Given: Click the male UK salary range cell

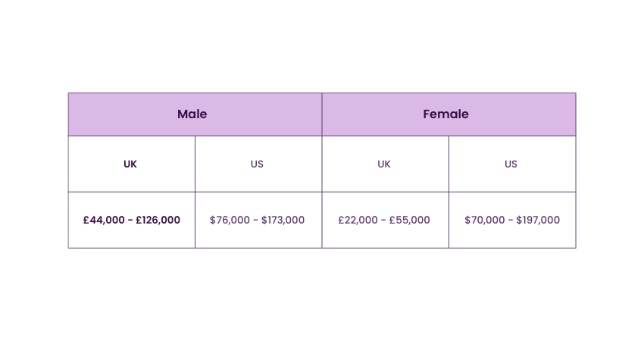Looking at the screenshot, I should coord(132,220).
